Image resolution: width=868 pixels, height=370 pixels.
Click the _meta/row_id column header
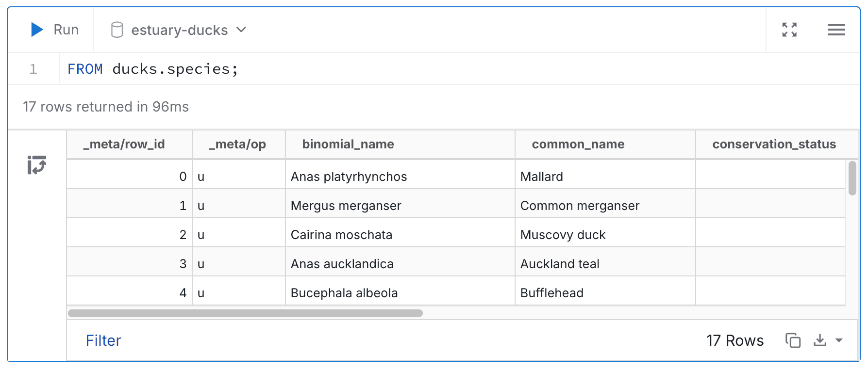[x=124, y=144]
